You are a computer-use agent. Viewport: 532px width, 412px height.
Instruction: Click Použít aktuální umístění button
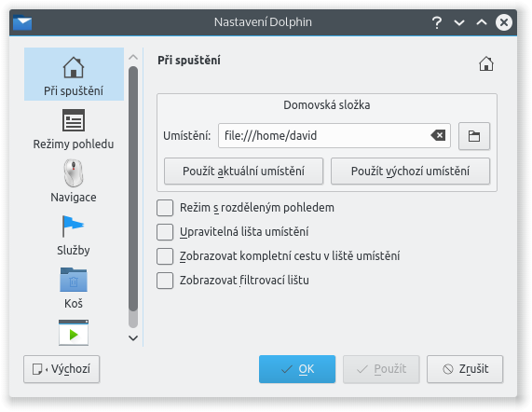[243, 172]
